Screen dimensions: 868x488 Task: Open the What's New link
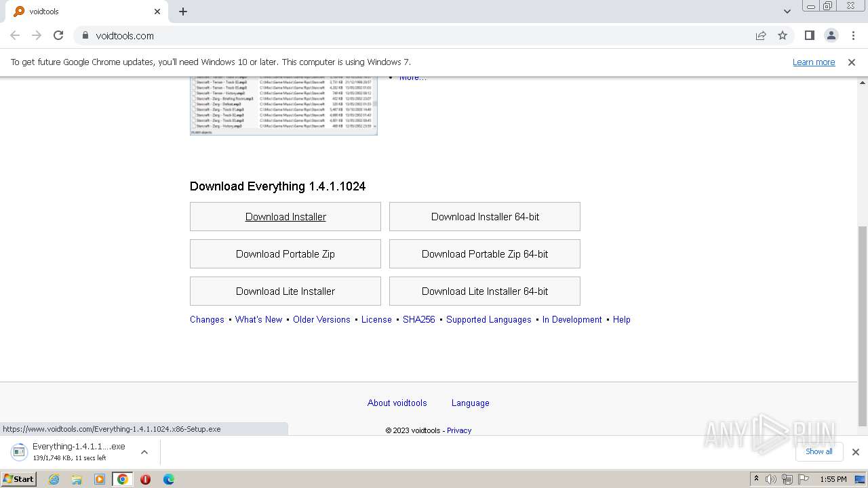(x=258, y=320)
